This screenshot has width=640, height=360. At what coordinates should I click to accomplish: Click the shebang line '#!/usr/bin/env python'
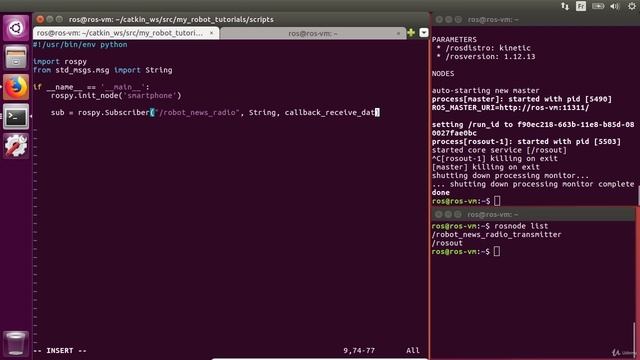pyautogui.click(x=80, y=44)
